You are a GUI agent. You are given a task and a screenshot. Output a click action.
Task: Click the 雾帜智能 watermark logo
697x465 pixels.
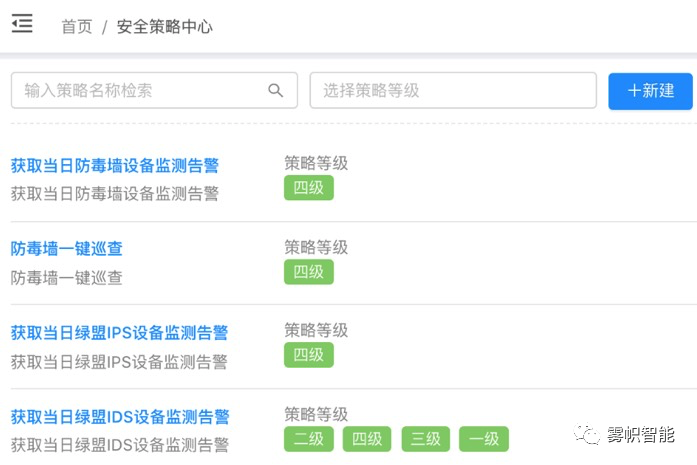tap(624, 434)
